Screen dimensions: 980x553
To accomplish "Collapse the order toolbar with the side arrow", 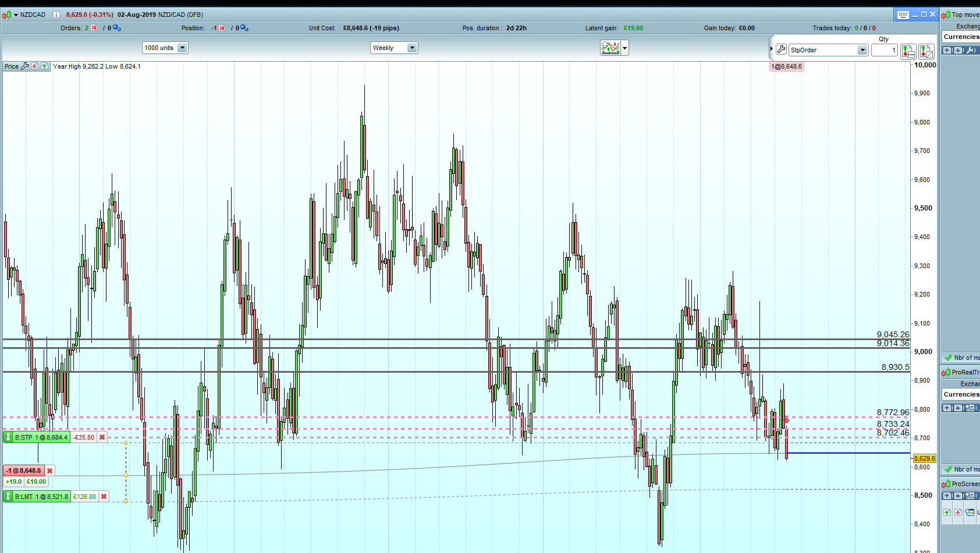I will (772, 49).
